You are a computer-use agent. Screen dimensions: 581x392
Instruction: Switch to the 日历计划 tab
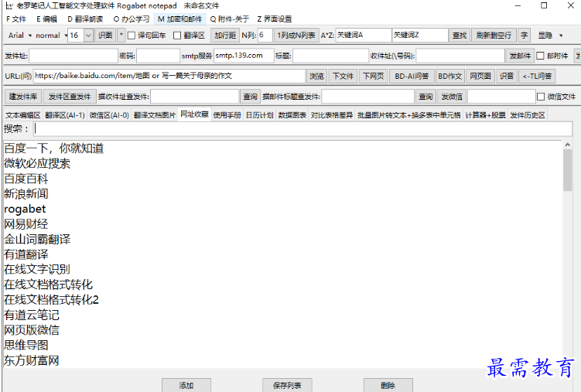[x=260, y=115]
